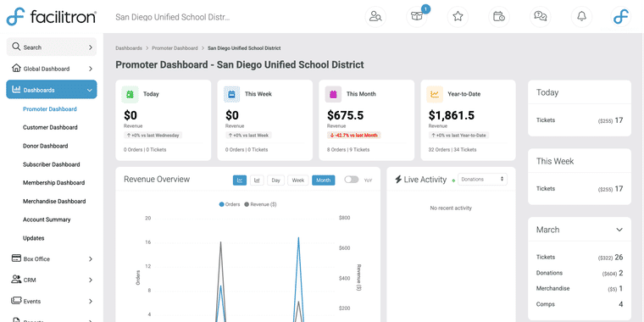The image size is (644, 322).
Task: Expand the Box Office chevron
Action: 91,258
